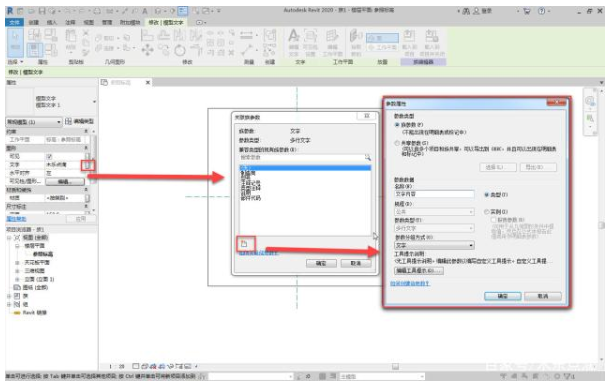Click the search magnifier in the parameter dialog

click(367, 158)
